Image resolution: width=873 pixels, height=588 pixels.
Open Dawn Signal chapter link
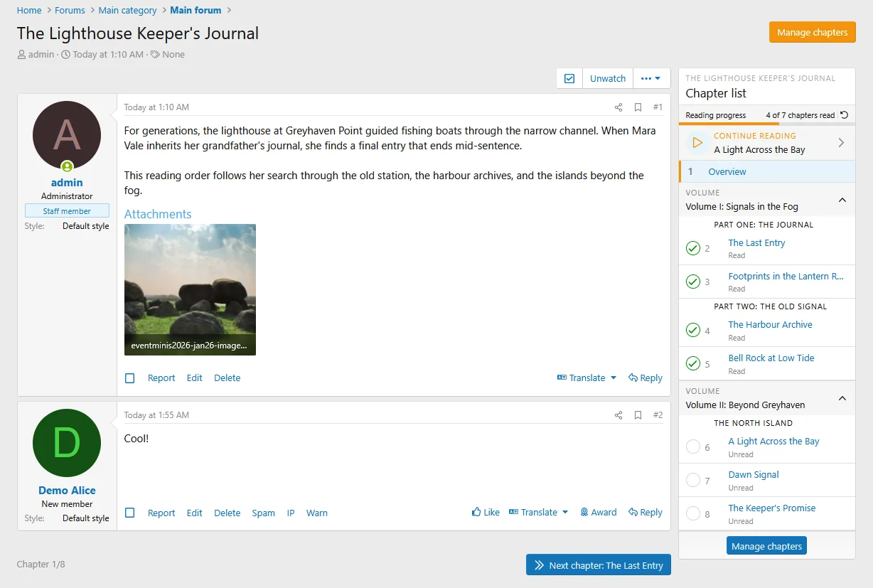pos(754,475)
